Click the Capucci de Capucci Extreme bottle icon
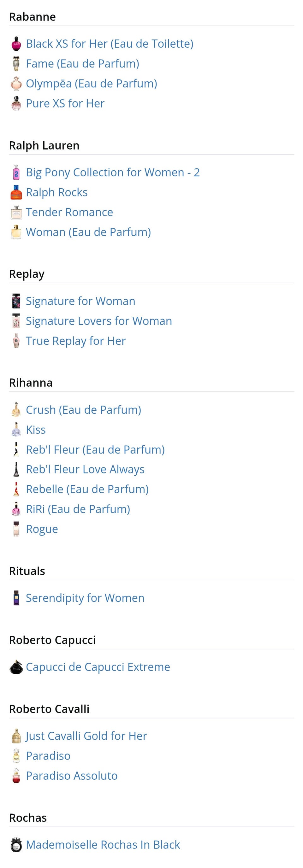This screenshot has height=868, width=303. (x=16, y=667)
